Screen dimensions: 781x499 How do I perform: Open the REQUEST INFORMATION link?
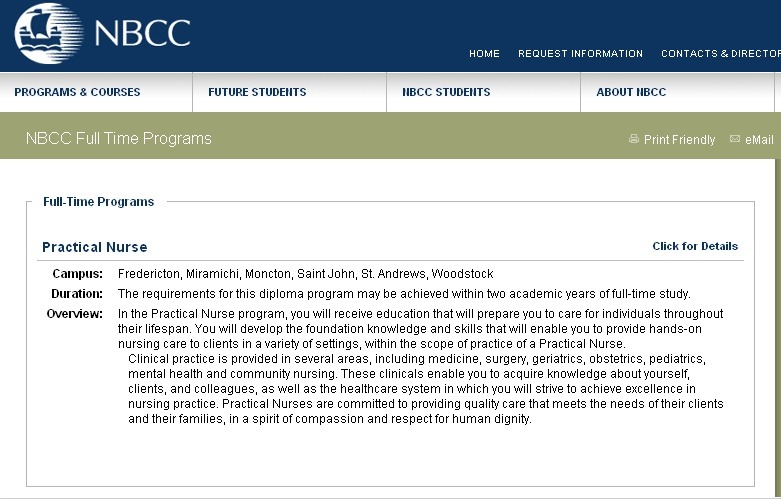[x=580, y=54]
